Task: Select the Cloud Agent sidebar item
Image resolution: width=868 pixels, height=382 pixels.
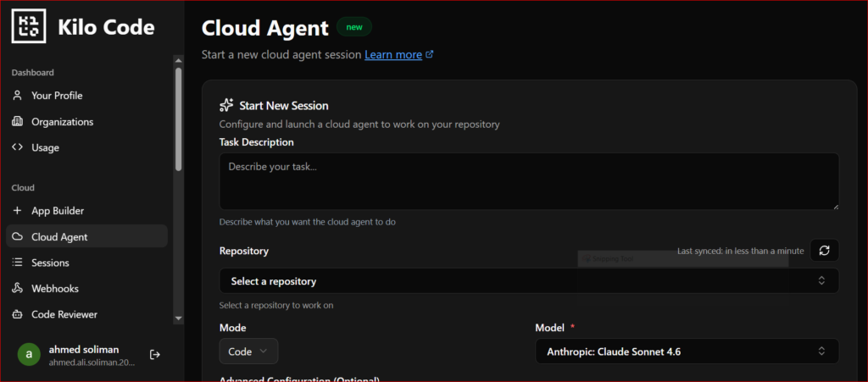Action: (x=87, y=236)
